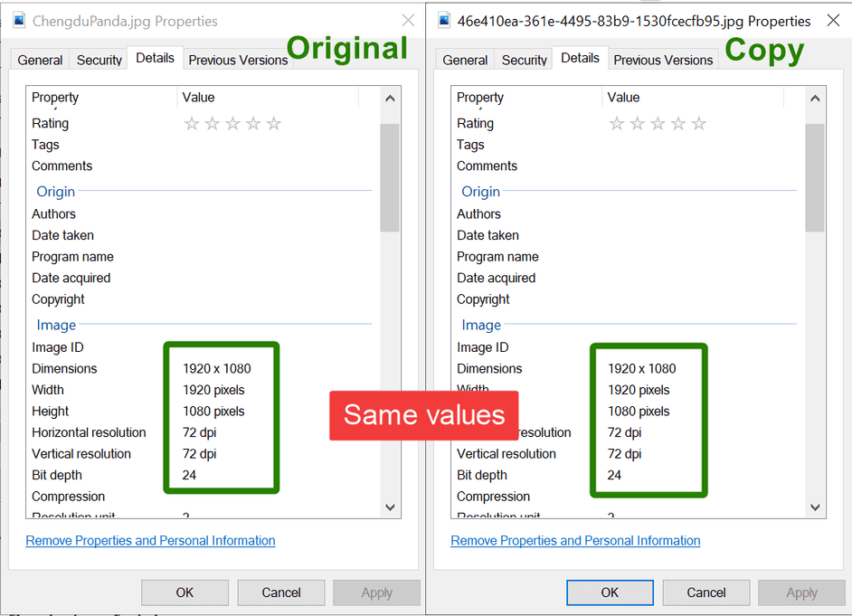This screenshot has height=616, width=852.
Task: Click the JPG file icon in the Copy dialog title bar
Action: click(x=442, y=19)
